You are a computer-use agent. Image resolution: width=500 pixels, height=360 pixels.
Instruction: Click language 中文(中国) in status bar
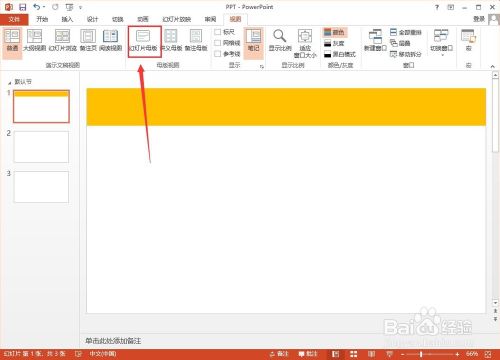(102, 354)
